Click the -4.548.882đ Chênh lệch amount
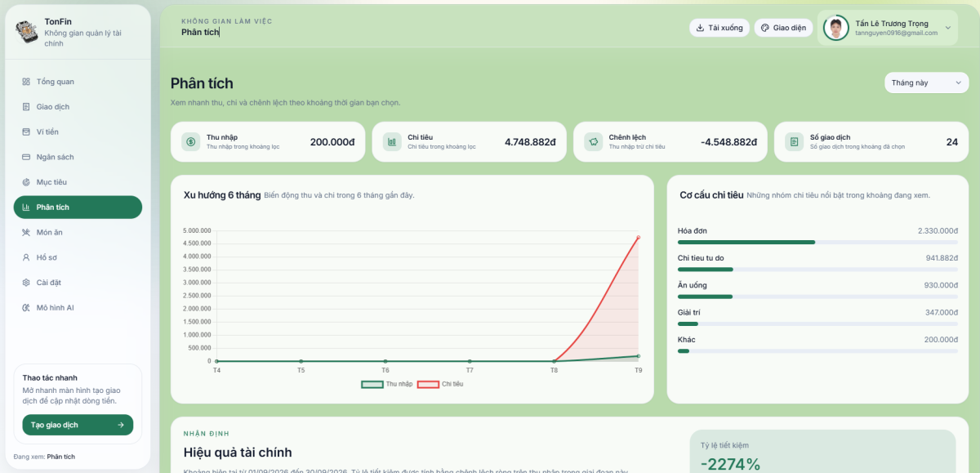Image resolution: width=980 pixels, height=473 pixels. point(728,142)
